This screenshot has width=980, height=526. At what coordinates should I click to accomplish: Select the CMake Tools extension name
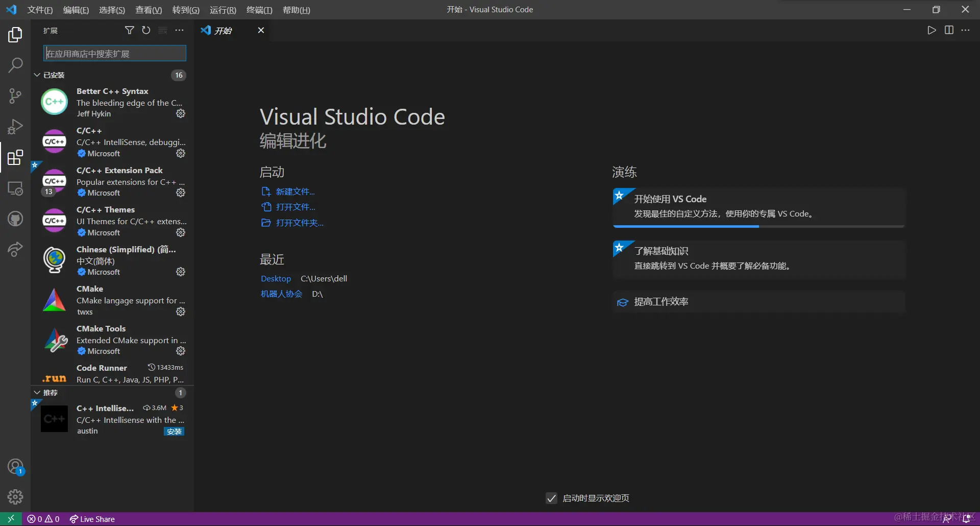click(101, 328)
